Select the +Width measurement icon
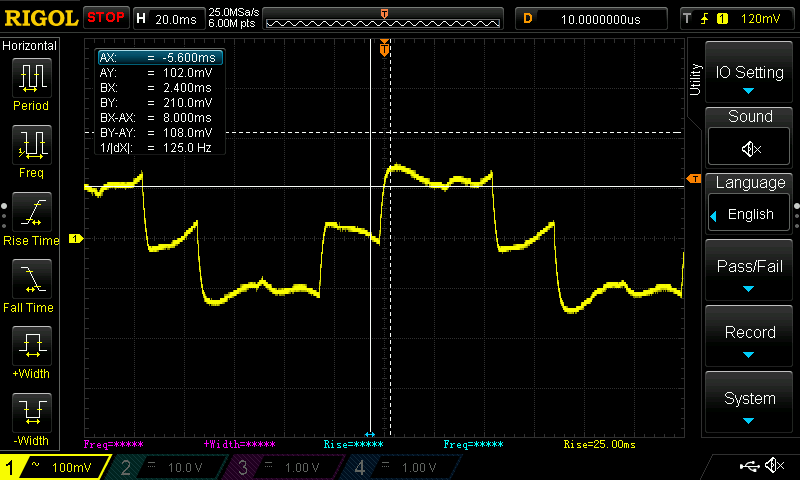This screenshot has width=800, height=480. pos(31,348)
